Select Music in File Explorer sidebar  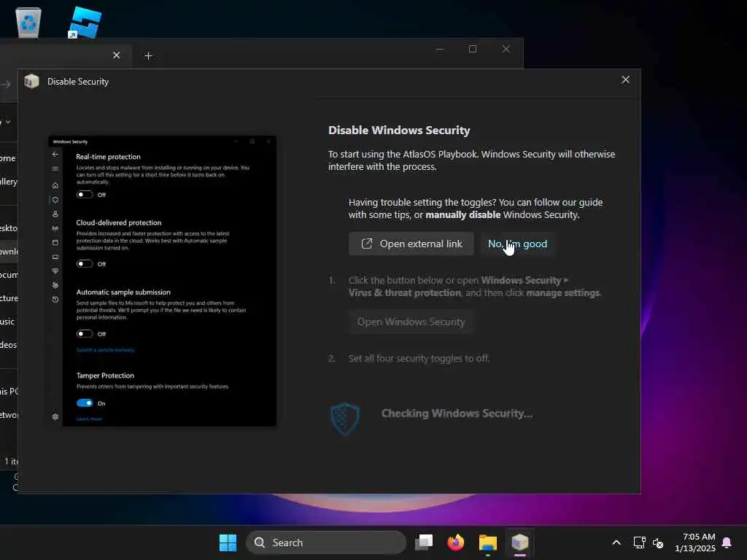coord(7,322)
